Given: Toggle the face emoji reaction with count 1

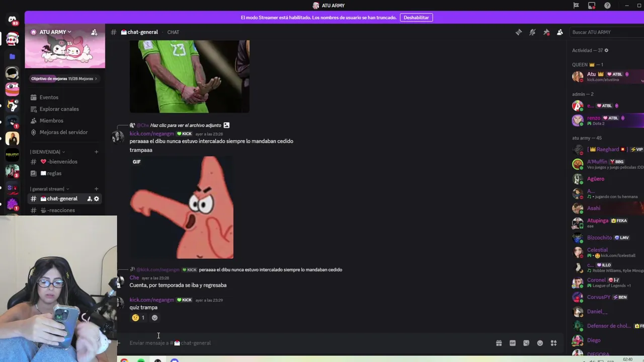Looking at the screenshot, I should coord(138,318).
